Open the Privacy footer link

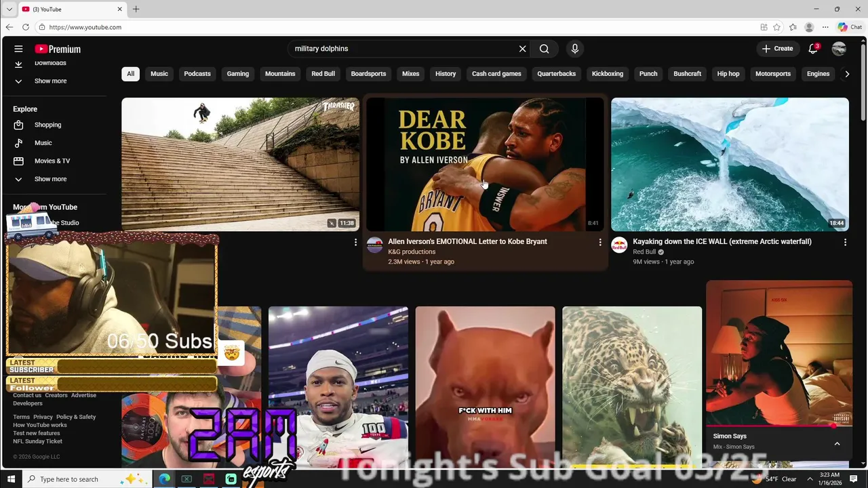pos(43,417)
